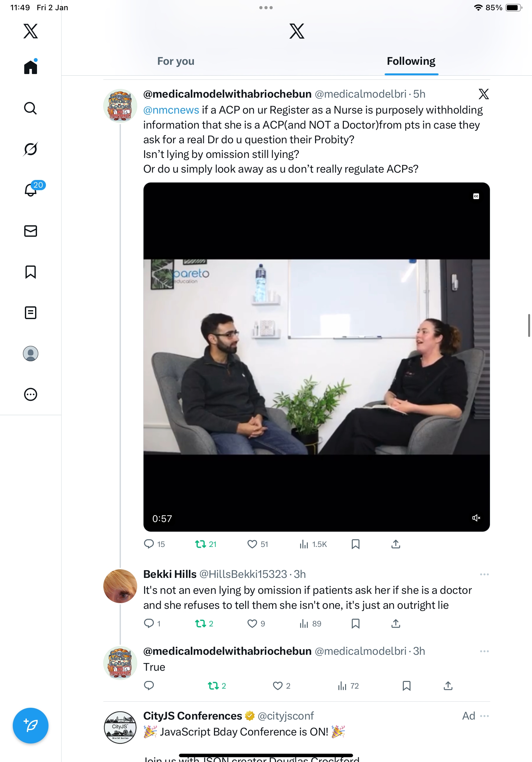This screenshot has width=532, height=762.
Task: Expand the sidebar More circle menu
Action: (31, 394)
